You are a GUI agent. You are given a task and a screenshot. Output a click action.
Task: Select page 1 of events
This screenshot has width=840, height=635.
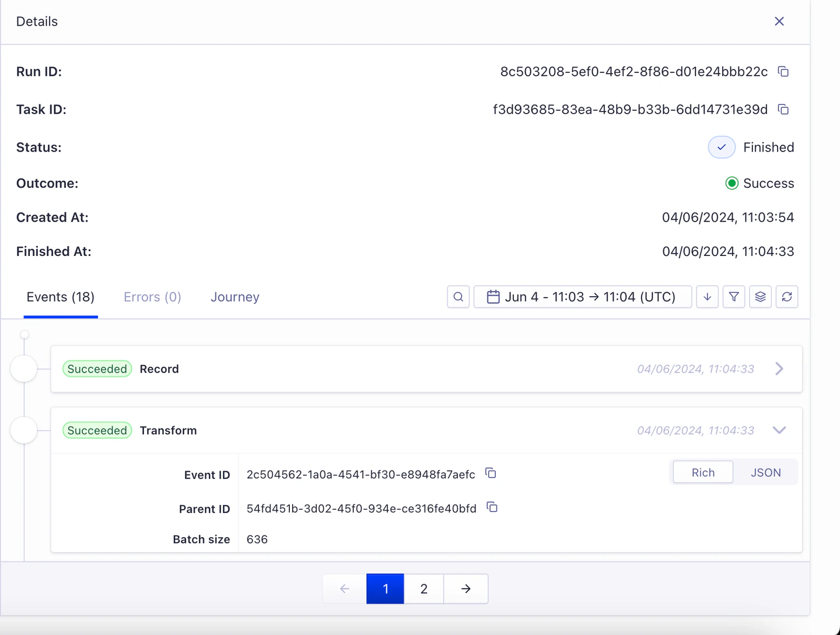385,589
